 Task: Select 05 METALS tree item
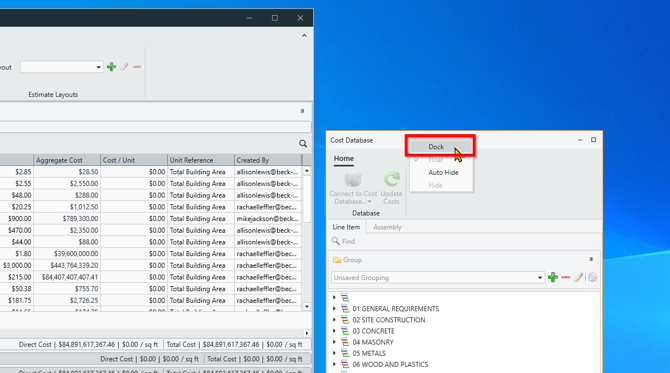click(x=369, y=353)
